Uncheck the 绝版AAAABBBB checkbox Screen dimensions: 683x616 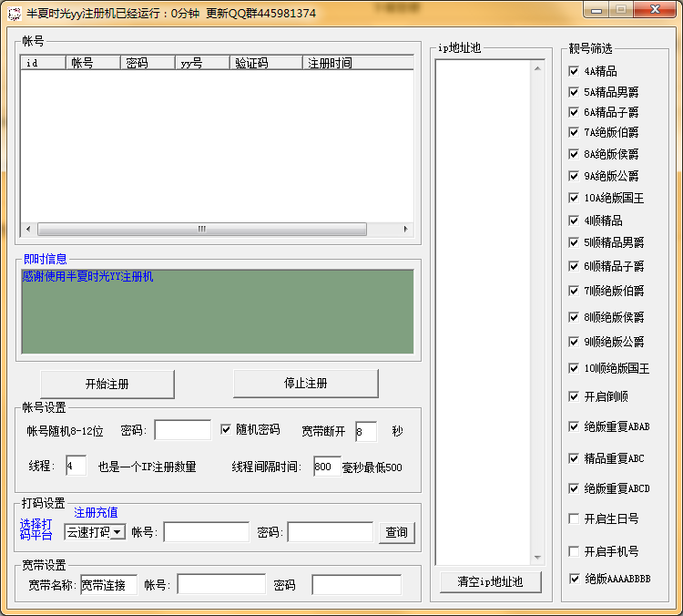click(574, 579)
